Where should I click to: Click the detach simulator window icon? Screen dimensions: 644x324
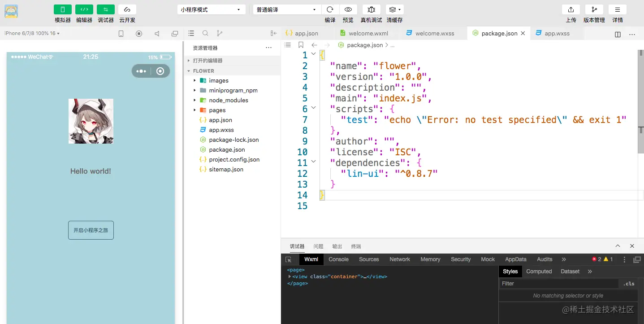click(x=175, y=34)
